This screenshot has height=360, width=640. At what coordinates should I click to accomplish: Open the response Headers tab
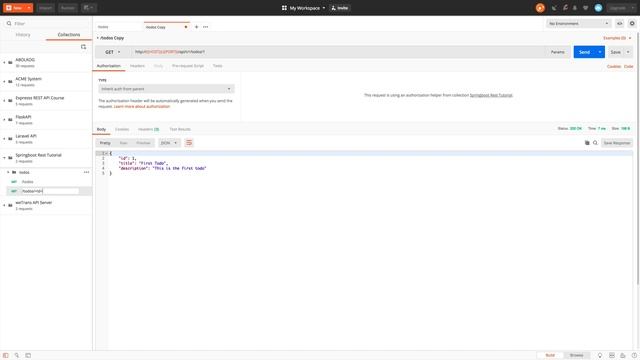tap(148, 129)
